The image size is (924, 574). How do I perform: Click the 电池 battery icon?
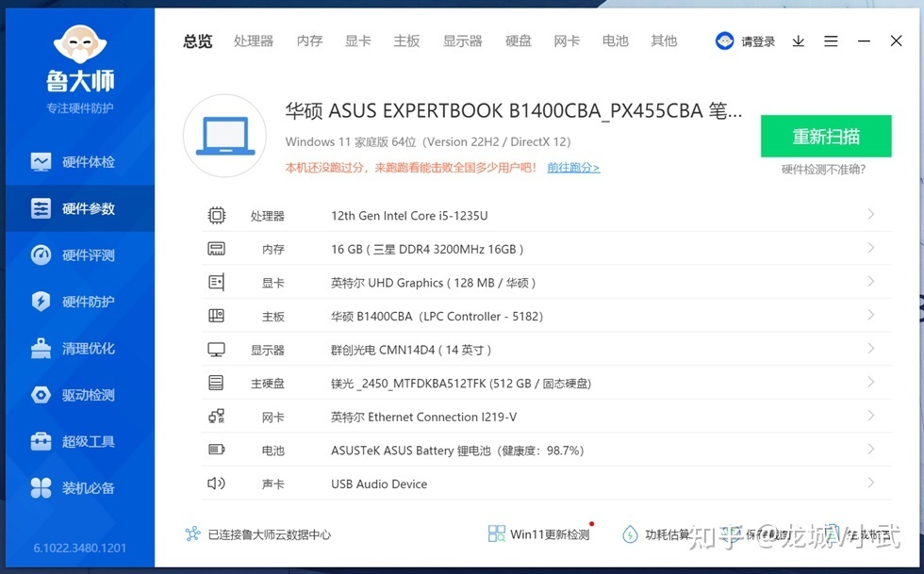tap(216, 450)
